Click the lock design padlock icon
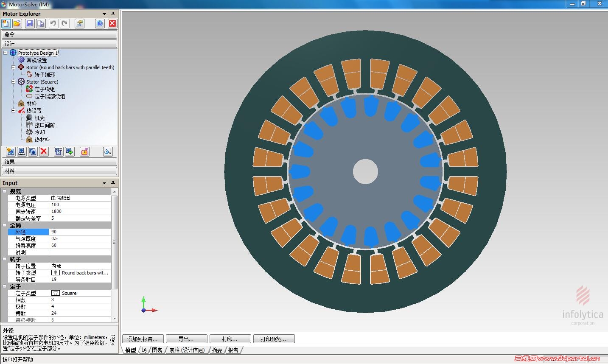608x364 pixels. click(84, 151)
